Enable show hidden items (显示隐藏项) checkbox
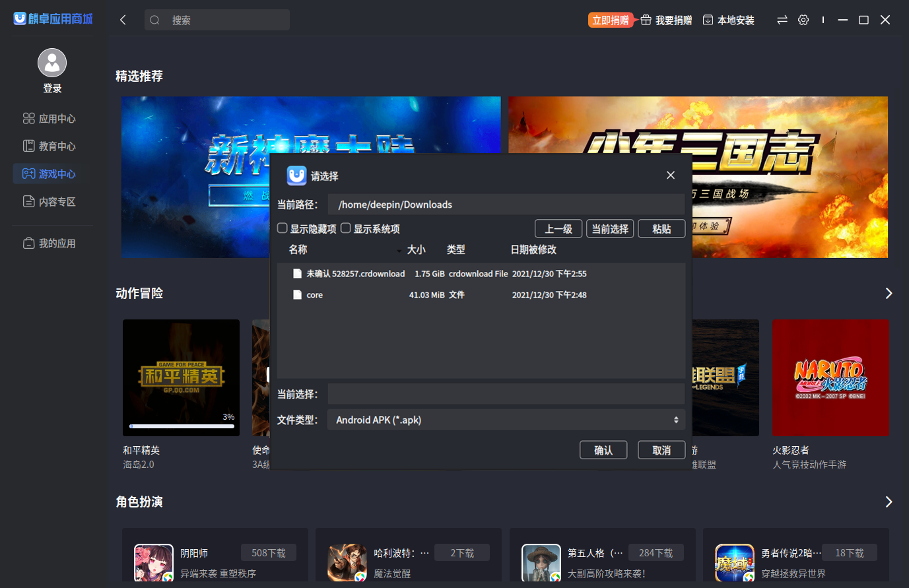The image size is (909, 588). (283, 228)
